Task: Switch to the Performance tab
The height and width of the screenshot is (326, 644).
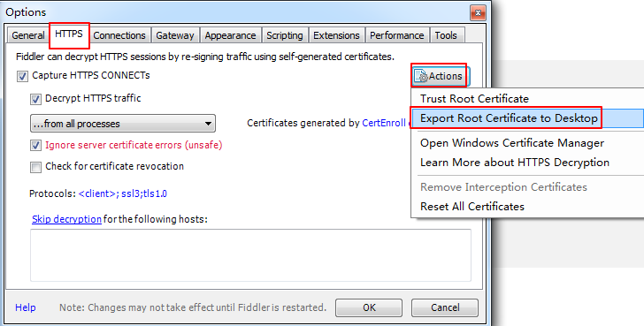Action: point(396,35)
